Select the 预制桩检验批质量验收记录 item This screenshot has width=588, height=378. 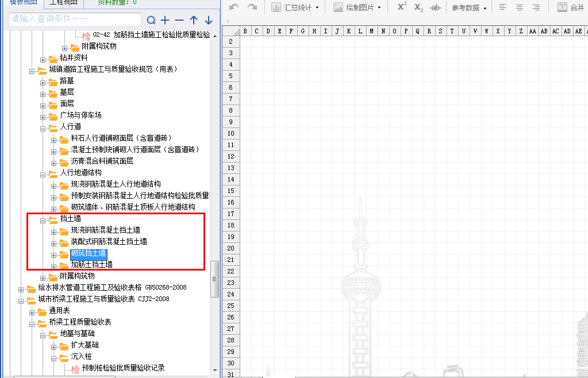[x=123, y=368]
